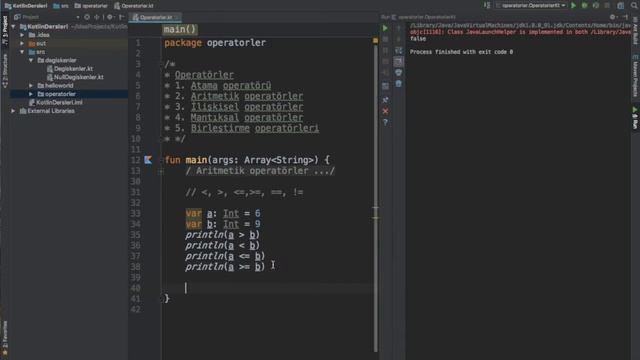
Task: Open Project panel gear settings
Action: click(x=110, y=17)
